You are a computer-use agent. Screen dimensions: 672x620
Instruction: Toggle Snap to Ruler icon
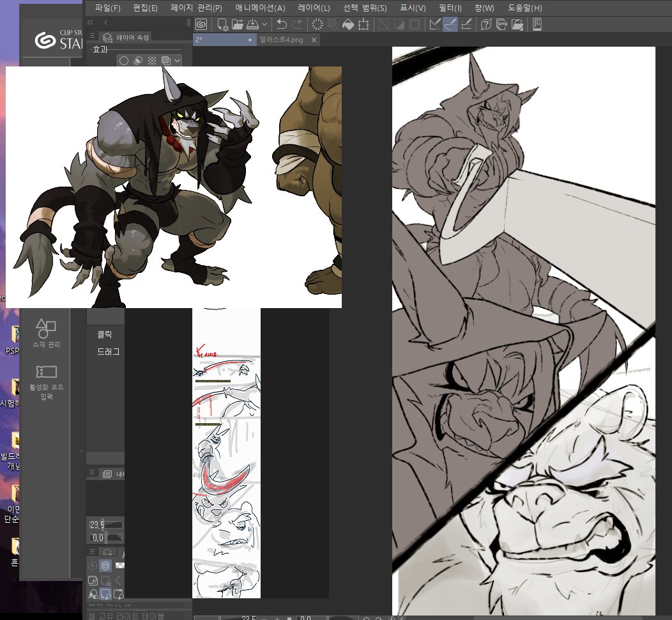click(x=434, y=24)
